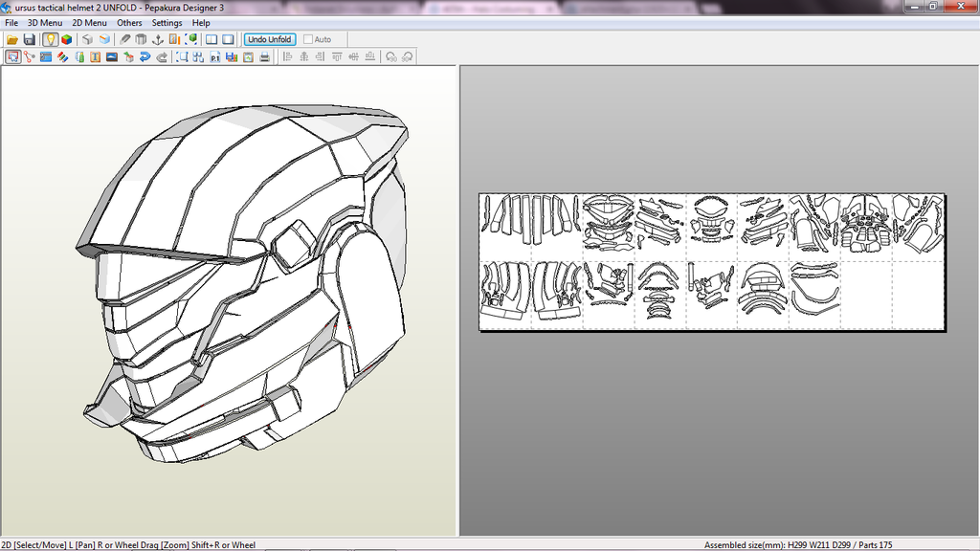
Task: Choose the colored pencils edge color tool
Action: (62, 56)
